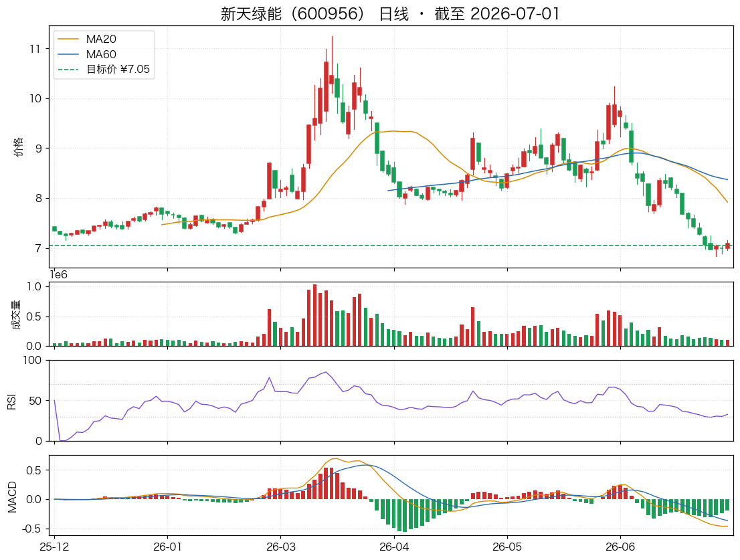This screenshot has height=560, width=740.
Task: Click the 26-01 x-axis date label
Action: [x=167, y=547]
